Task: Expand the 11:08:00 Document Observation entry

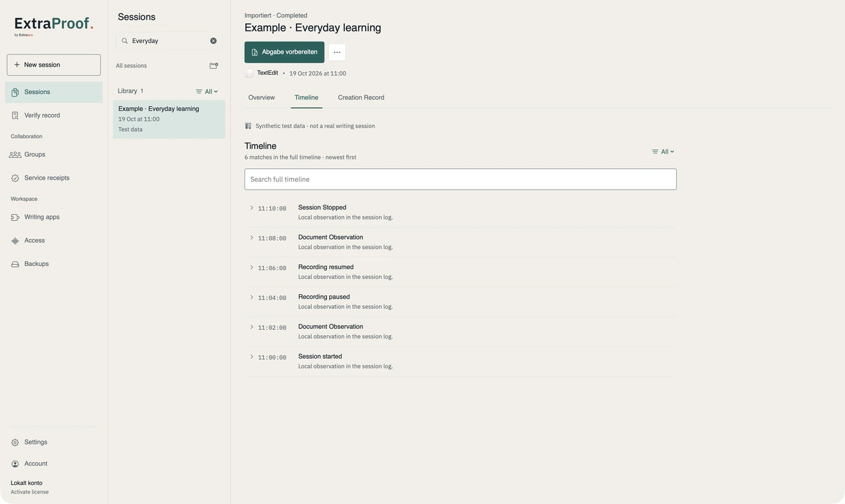Action: 252,238
